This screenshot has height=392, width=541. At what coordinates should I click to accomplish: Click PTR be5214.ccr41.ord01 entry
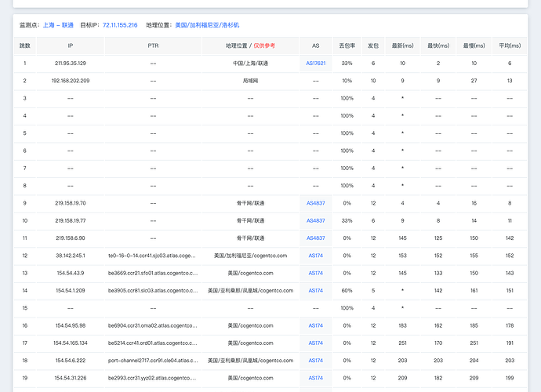click(153, 343)
